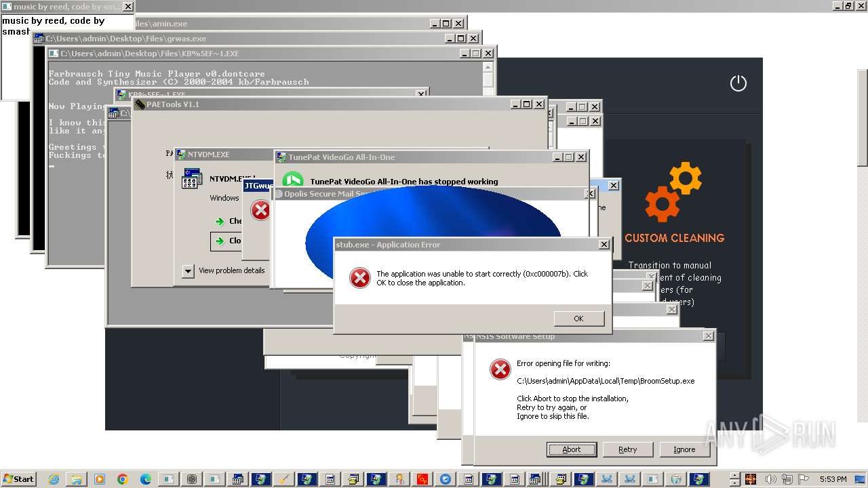
Task: Click 'Transition to manual' description text
Action: click(x=669, y=265)
